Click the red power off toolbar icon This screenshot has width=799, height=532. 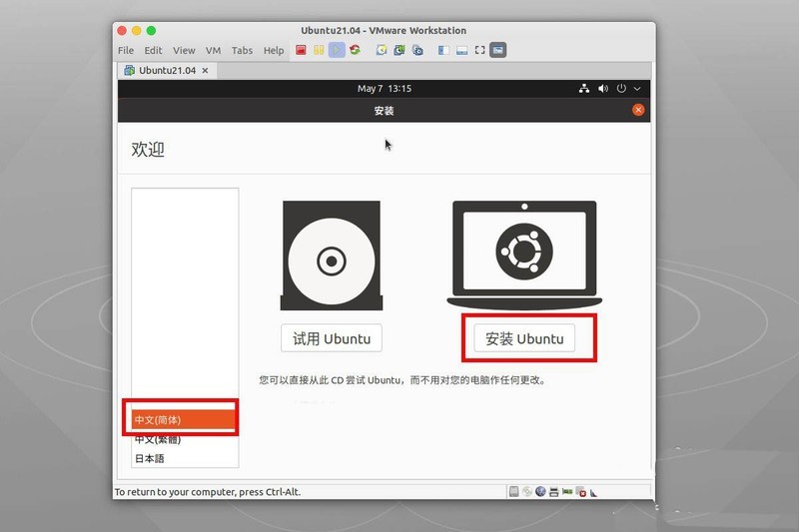point(302,50)
